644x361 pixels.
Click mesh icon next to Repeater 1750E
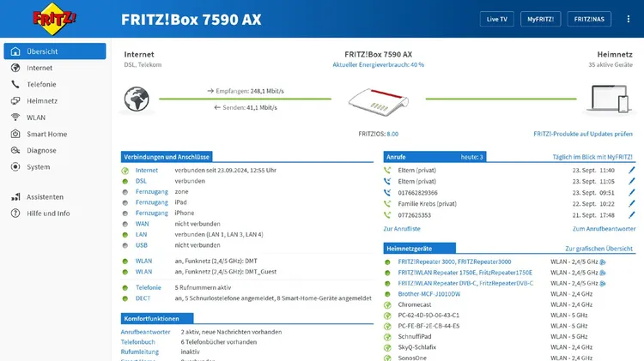click(603, 273)
